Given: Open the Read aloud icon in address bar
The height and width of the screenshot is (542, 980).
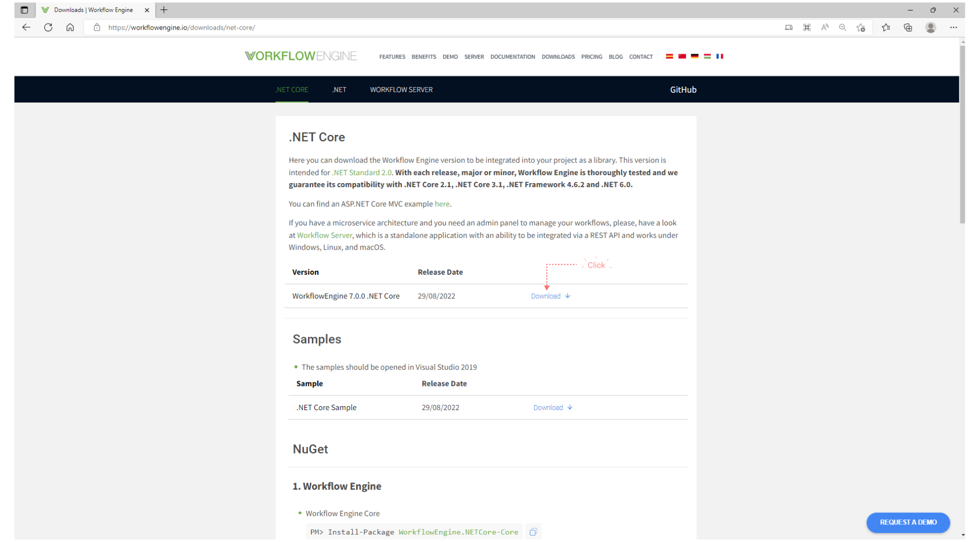Looking at the screenshot, I should (825, 28).
